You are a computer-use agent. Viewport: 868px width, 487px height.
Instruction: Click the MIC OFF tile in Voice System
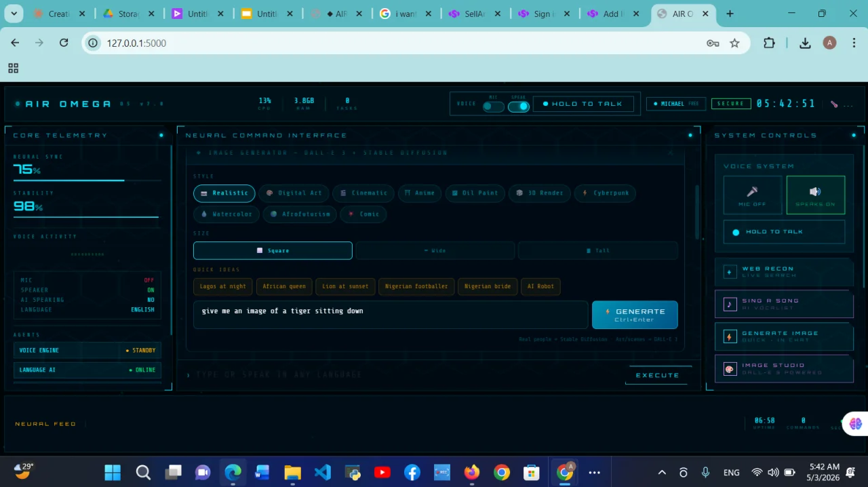[x=752, y=195]
